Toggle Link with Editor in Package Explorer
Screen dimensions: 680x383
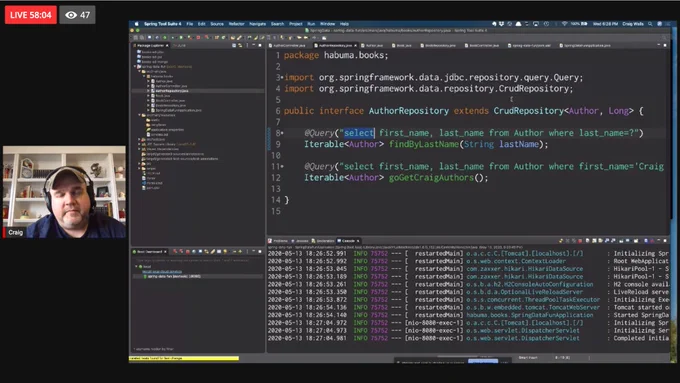240,45
